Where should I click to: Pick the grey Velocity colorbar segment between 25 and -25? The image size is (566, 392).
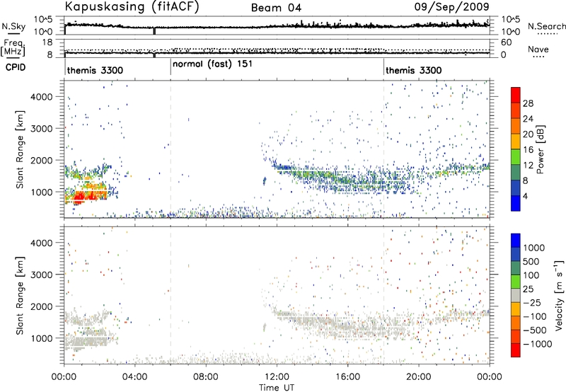click(x=516, y=295)
